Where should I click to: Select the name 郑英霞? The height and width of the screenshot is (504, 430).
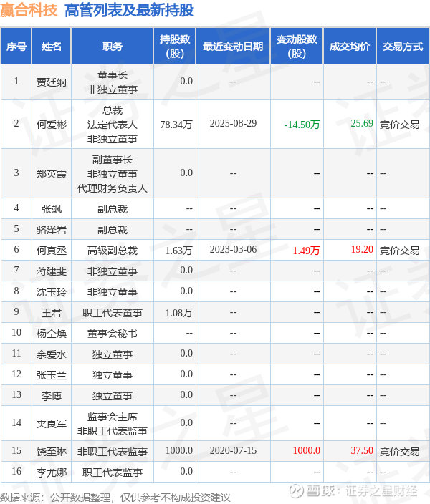coord(51,174)
